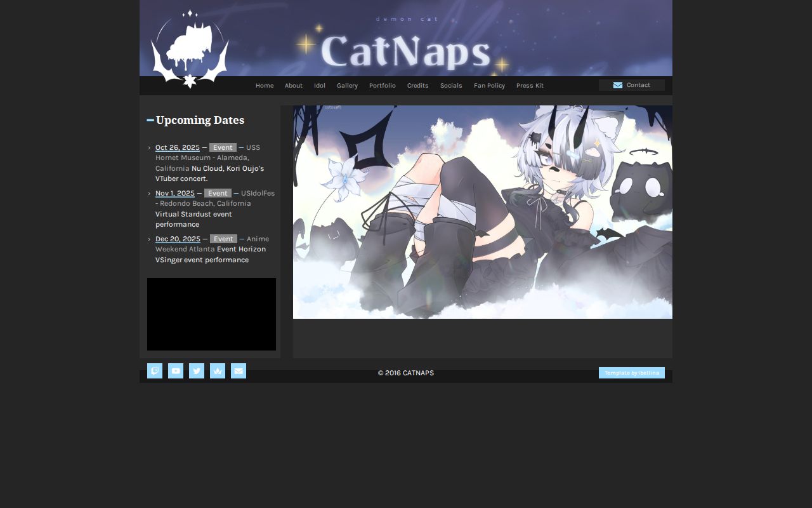
Task: Click the Event tag for Oct 26
Action: click(x=223, y=147)
